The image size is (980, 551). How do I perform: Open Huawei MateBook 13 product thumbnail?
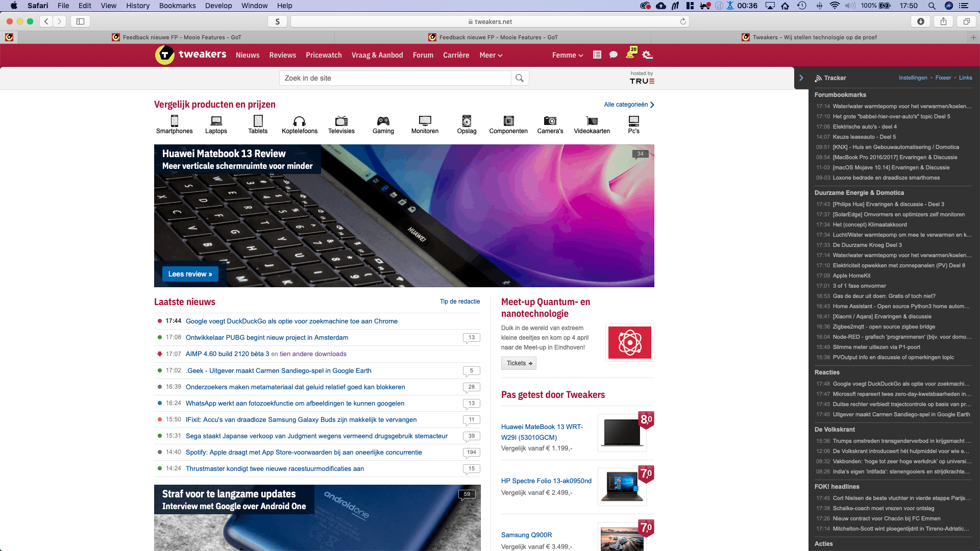tap(622, 433)
